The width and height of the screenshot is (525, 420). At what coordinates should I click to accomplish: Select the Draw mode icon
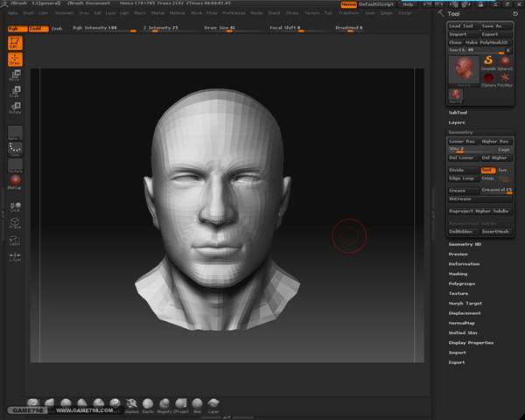point(16,59)
